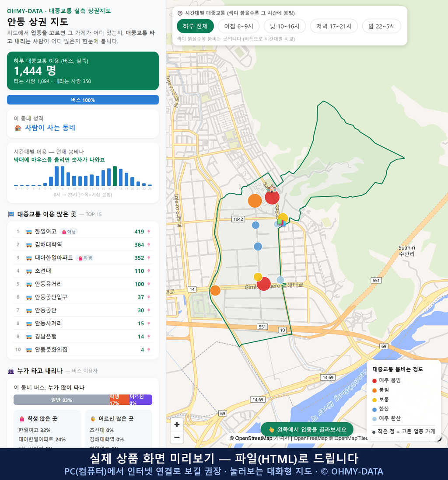Click the books icon near road 1042 marker

coord(281,222)
